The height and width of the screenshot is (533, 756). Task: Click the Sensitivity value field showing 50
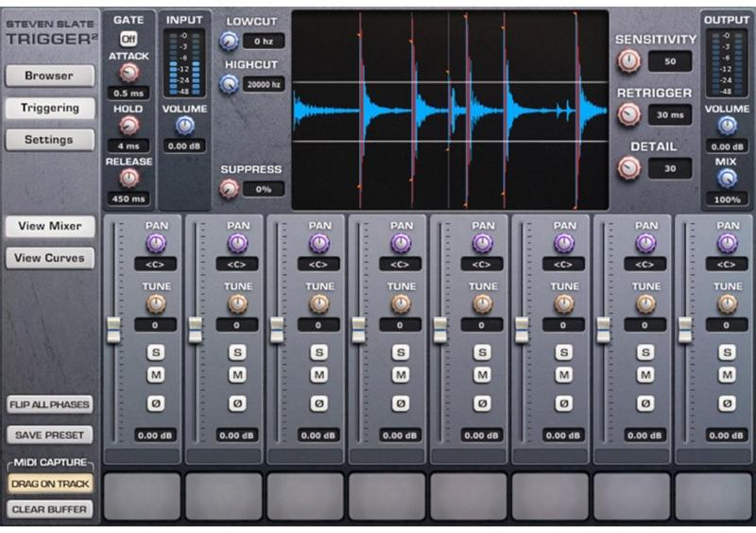tap(670, 61)
